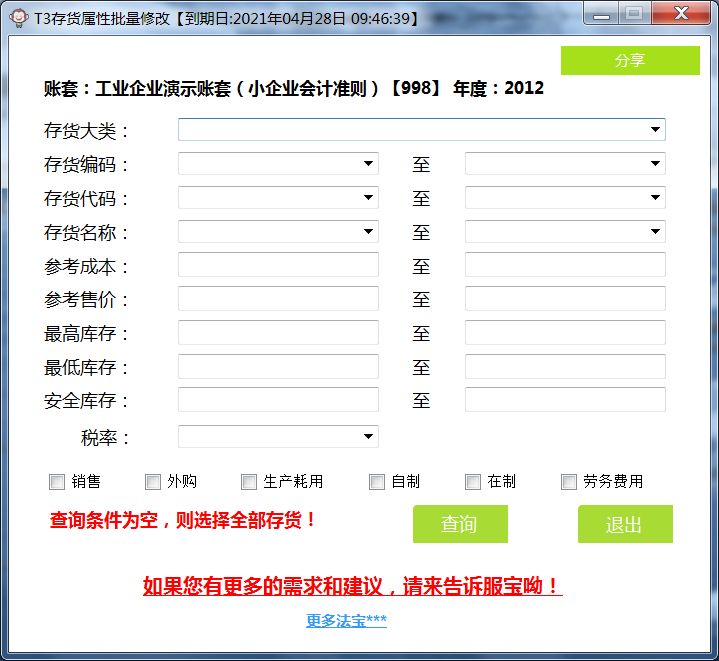Click the 安全库存 maximum input field
Screen dimensions: 719x661
pyautogui.click(x=565, y=399)
